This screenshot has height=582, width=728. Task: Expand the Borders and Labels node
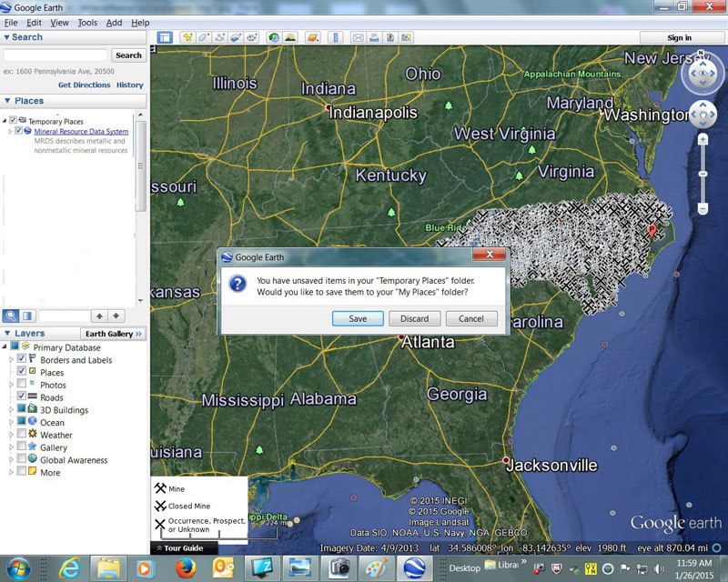click(11, 360)
